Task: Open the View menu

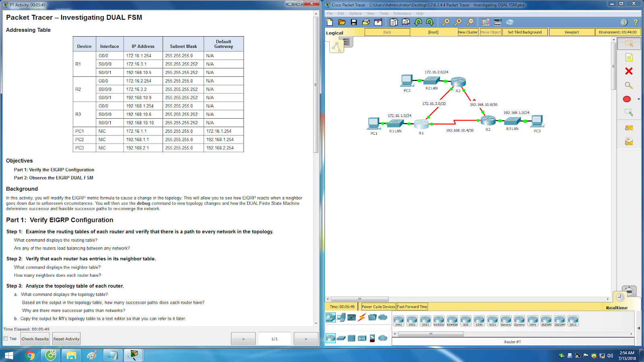Action: (371, 13)
